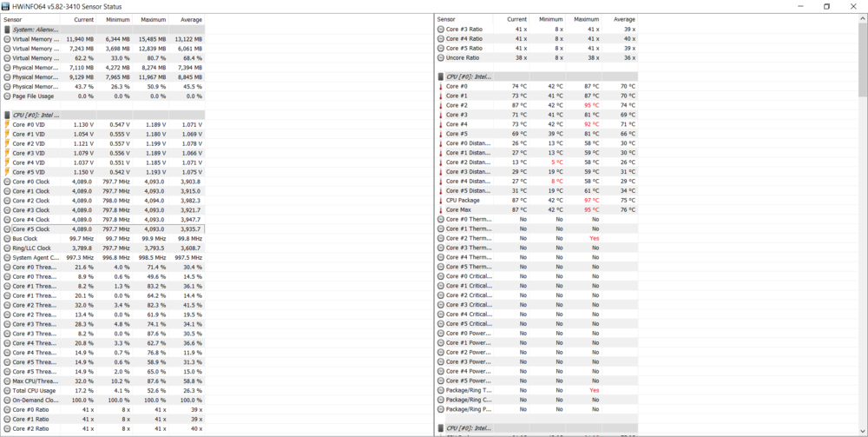Screen dimensions: 868x437
Task: Click the HWiNFO64 app icon in title bar
Action: (6, 6)
